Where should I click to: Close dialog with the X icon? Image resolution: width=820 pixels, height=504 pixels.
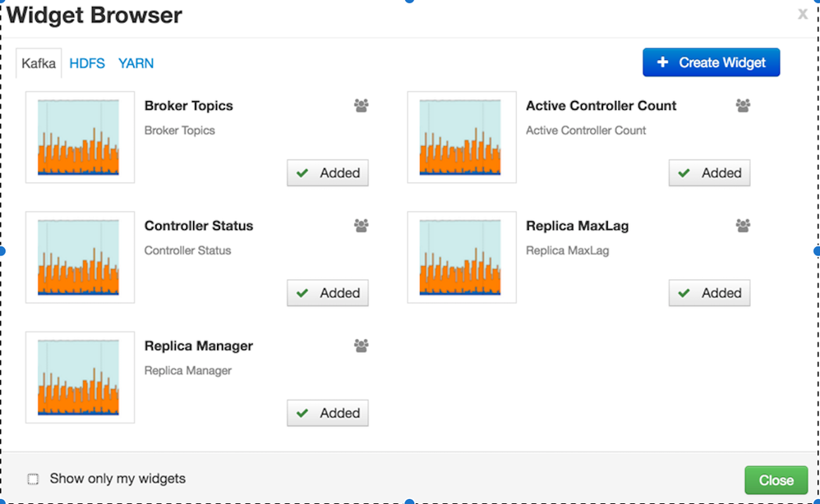[803, 14]
